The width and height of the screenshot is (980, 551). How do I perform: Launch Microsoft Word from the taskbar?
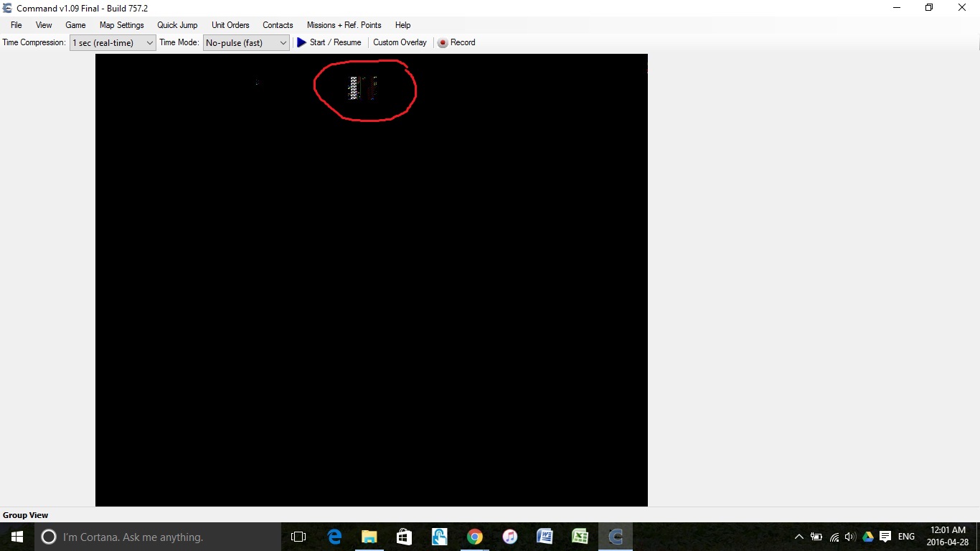(x=545, y=537)
